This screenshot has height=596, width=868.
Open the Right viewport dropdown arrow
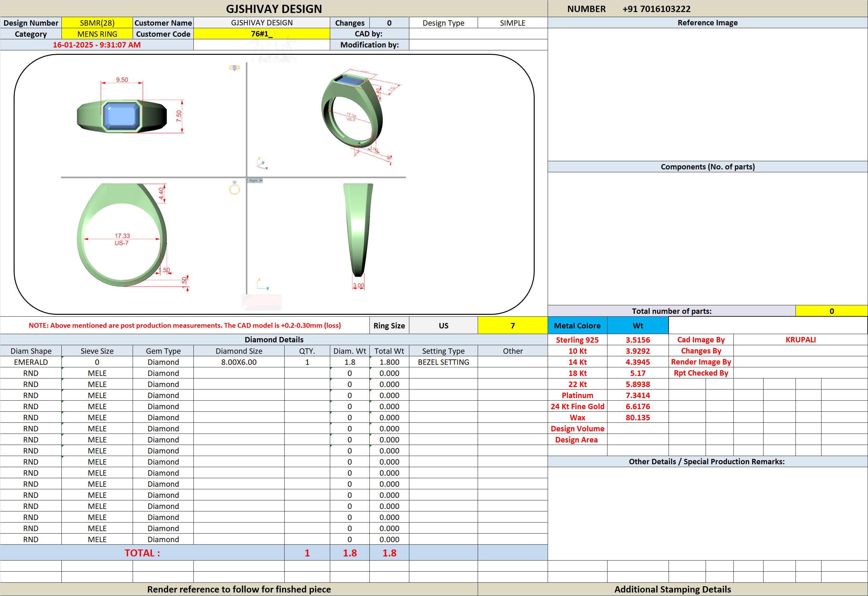click(x=261, y=181)
